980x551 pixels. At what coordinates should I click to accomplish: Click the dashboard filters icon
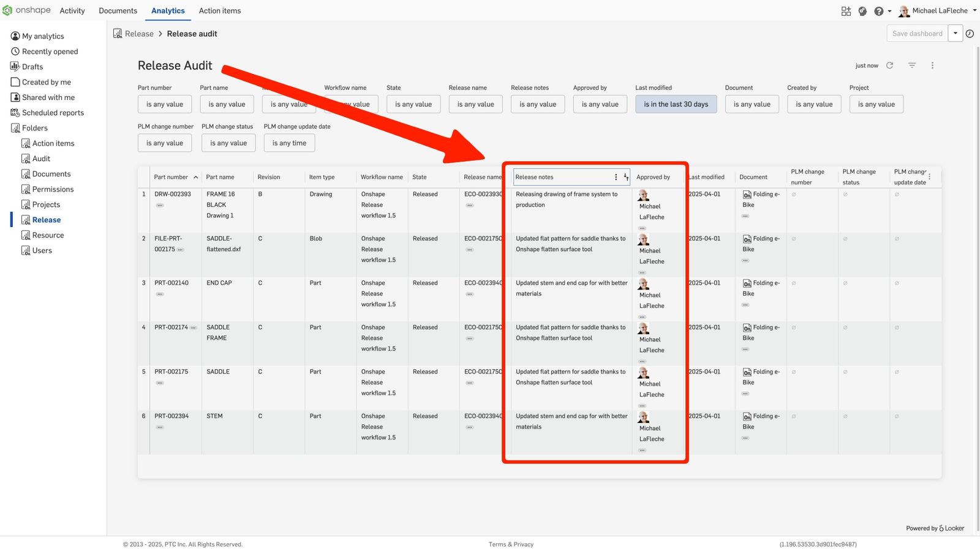912,66
